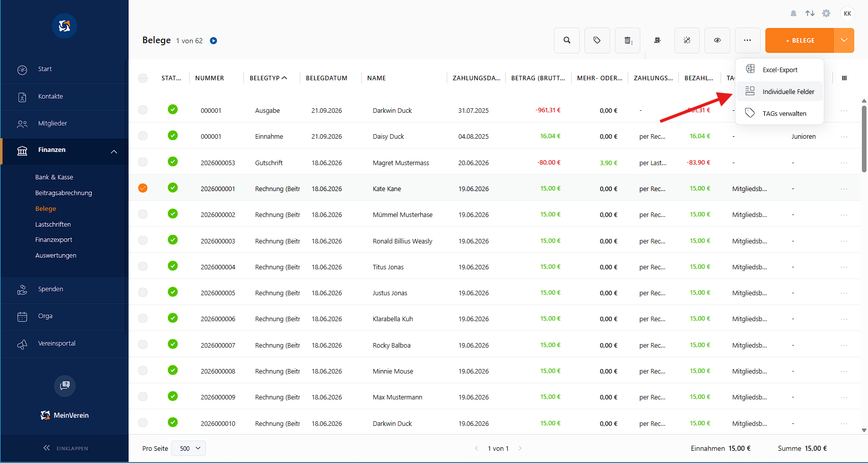Select the Magret Mustermass row checkbox
Viewport: 868px width, 463px height.
tap(143, 162)
